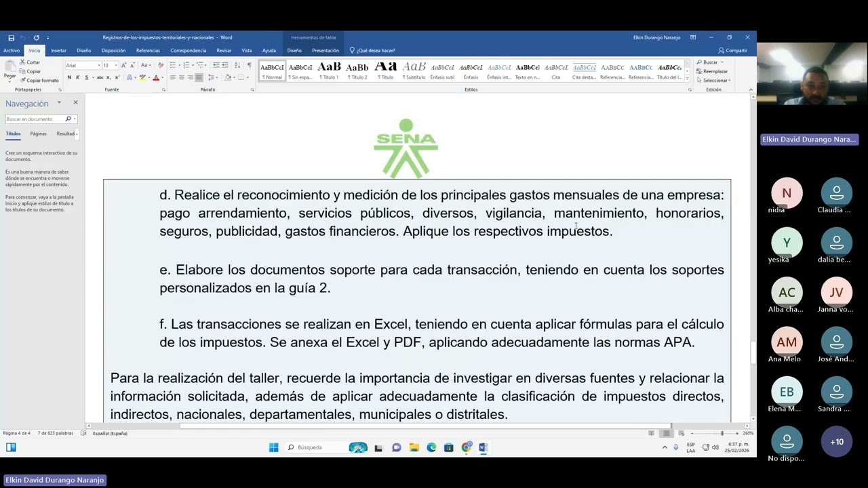This screenshot has height=488, width=868.
Task: Open the font name Arial dropdown
Action: click(x=99, y=65)
